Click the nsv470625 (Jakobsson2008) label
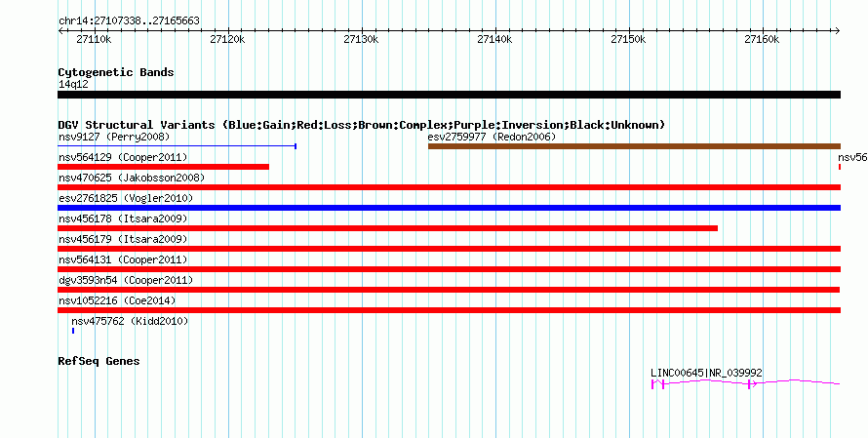The image size is (868, 438). point(132,178)
